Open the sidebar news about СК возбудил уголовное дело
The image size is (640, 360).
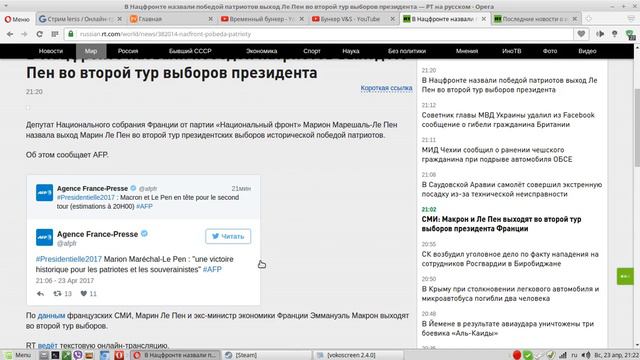pyautogui.click(x=510, y=259)
